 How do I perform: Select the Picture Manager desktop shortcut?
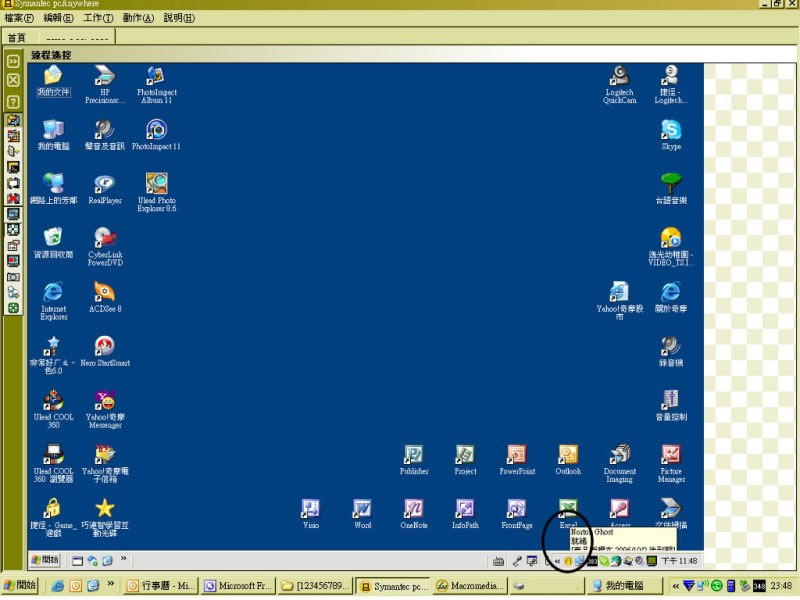coord(671,463)
